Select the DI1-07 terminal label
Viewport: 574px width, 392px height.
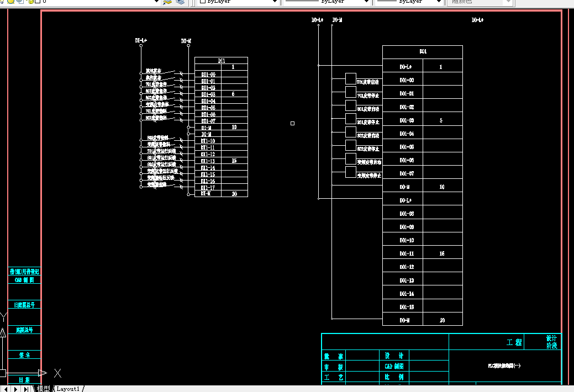coord(208,121)
